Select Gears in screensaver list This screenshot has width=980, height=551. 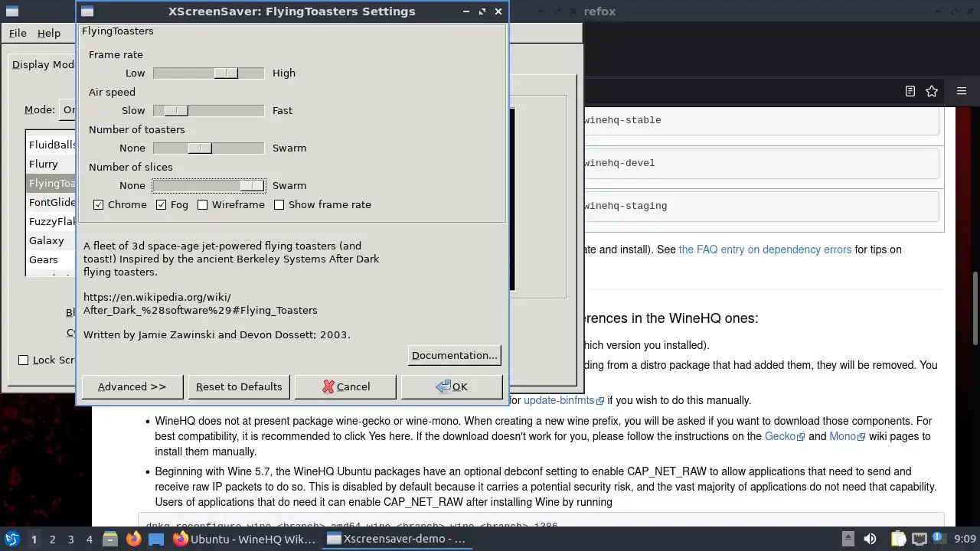[51, 259]
